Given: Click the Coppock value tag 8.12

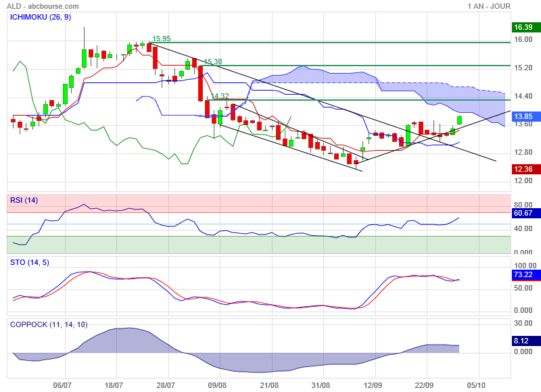Looking at the screenshot, I should [526, 341].
